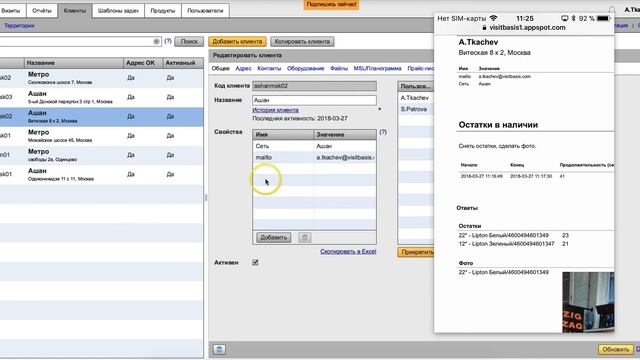Select the Метро свободы 2а Одинцово row
The height and width of the screenshot is (360, 640).
[x=101, y=155]
